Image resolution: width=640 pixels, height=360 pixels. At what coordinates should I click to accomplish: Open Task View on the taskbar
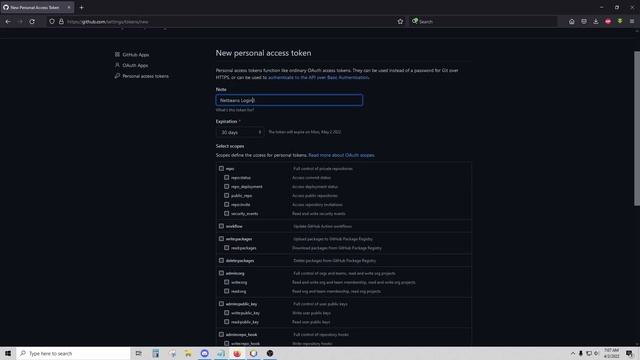click(x=138, y=353)
